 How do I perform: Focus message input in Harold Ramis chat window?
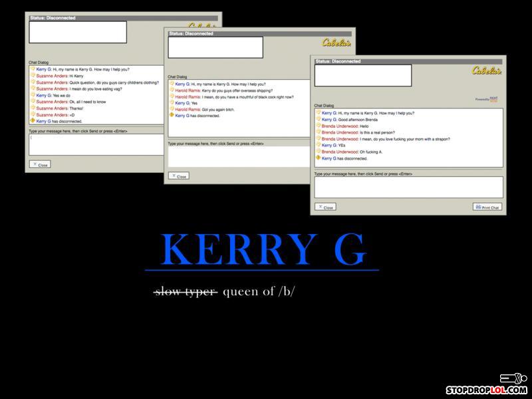(x=239, y=157)
